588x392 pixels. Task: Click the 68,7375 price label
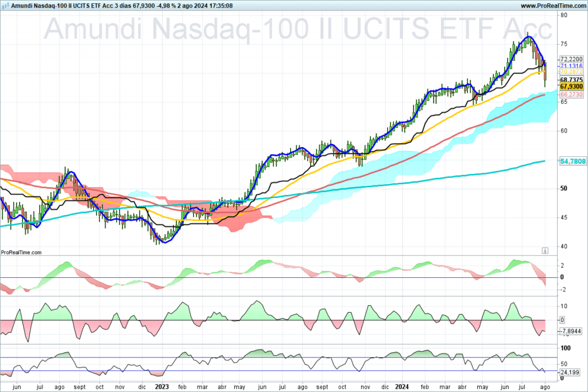[x=571, y=80]
